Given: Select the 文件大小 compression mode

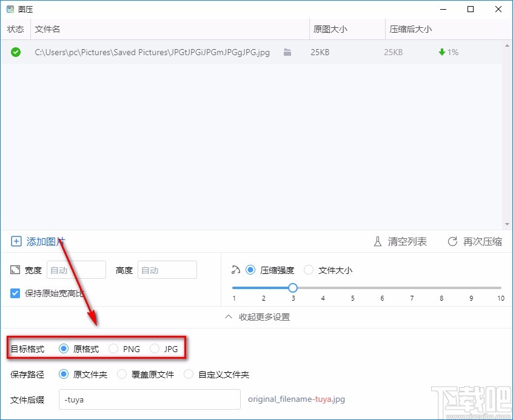Looking at the screenshot, I should pyautogui.click(x=309, y=270).
